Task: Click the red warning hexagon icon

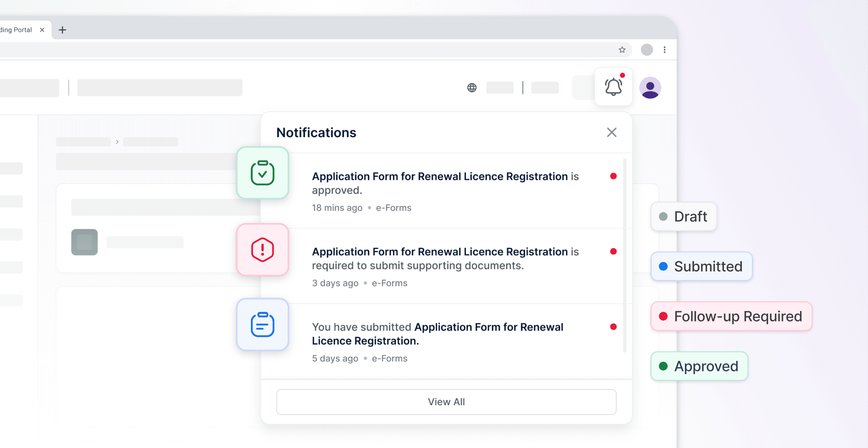Action: [263, 250]
